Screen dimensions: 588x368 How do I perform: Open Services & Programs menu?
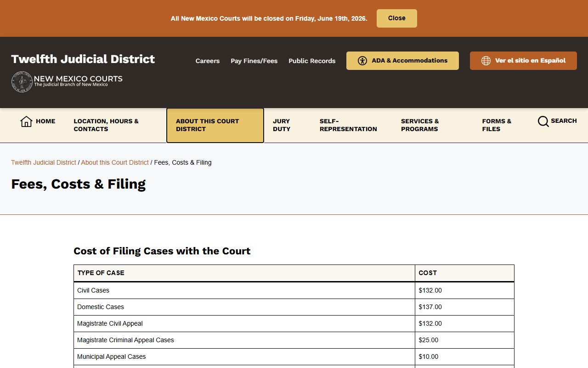[x=432, y=125]
